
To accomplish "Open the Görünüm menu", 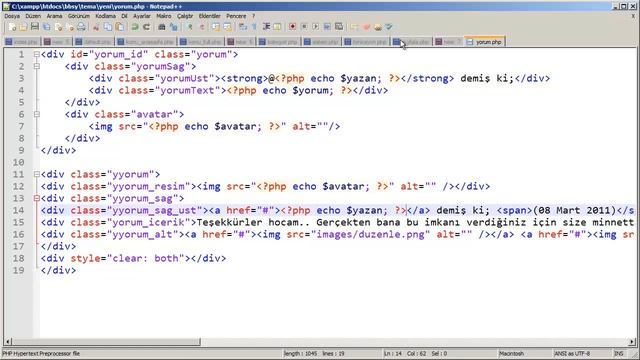I will tap(79, 16).
